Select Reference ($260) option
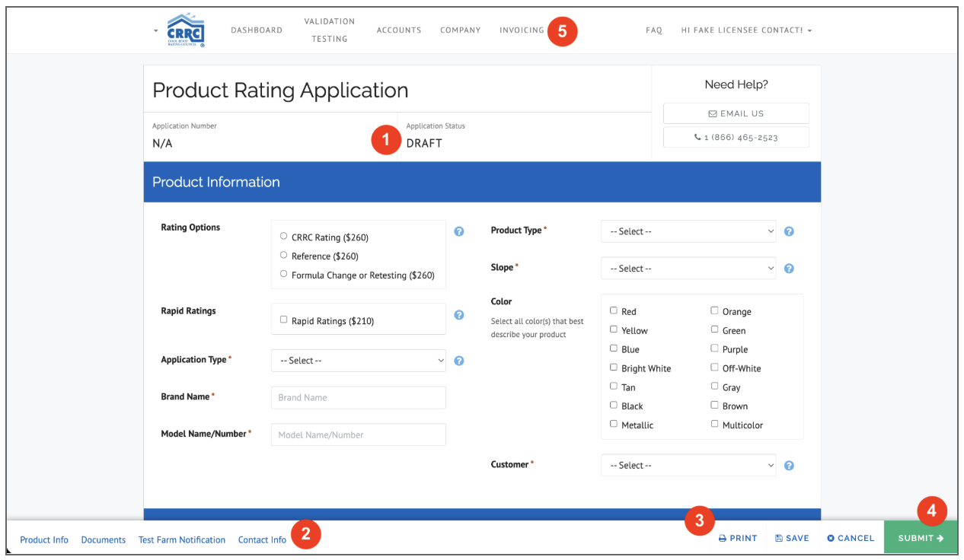 coord(284,256)
